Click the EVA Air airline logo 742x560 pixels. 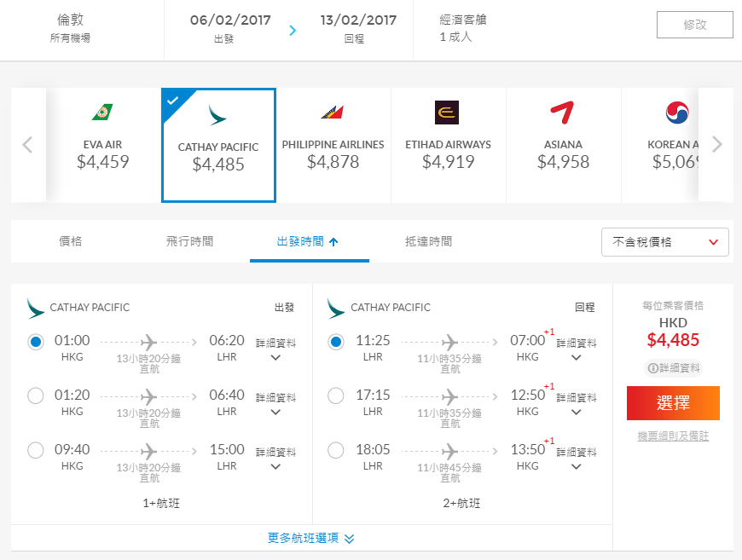tap(102, 113)
